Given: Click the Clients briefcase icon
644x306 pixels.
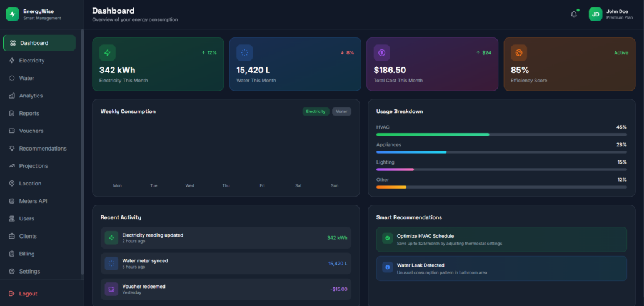Looking at the screenshot, I should [12, 236].
